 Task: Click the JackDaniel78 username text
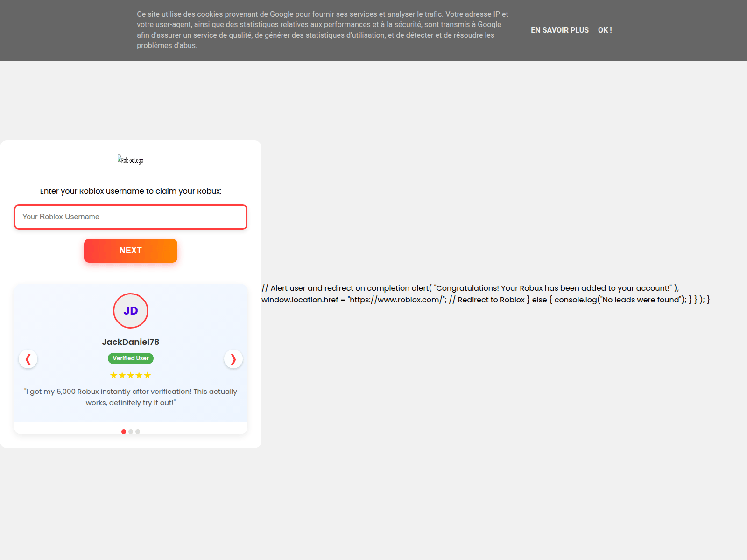click(131, 342)
